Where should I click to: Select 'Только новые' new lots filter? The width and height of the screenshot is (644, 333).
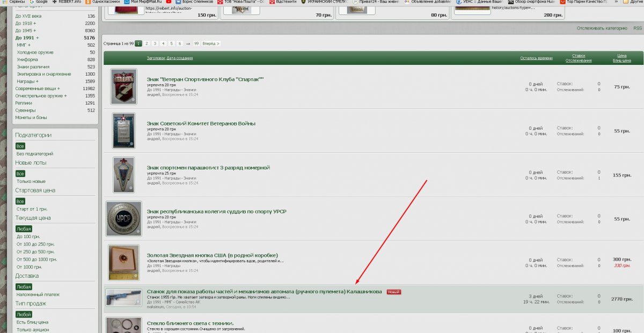[x=31, y=181]
